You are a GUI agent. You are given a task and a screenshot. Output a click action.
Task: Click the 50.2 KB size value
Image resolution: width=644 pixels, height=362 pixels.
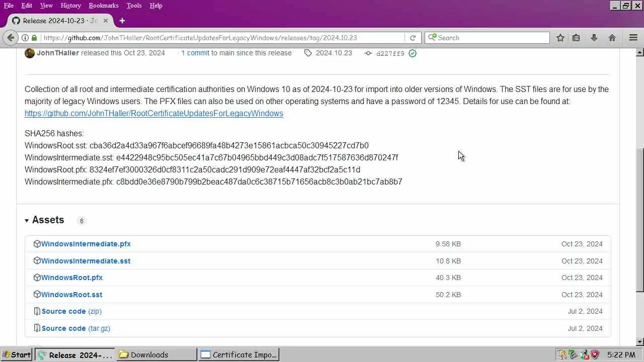448,295
